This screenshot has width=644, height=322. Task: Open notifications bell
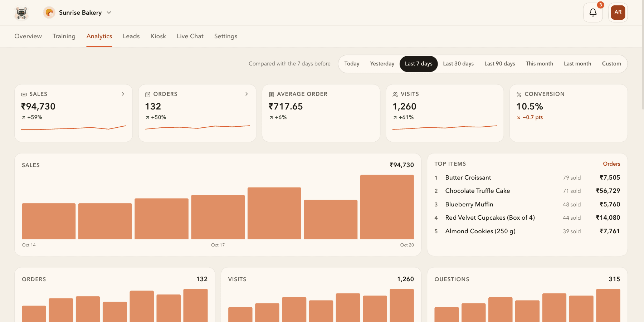(593, 13)
